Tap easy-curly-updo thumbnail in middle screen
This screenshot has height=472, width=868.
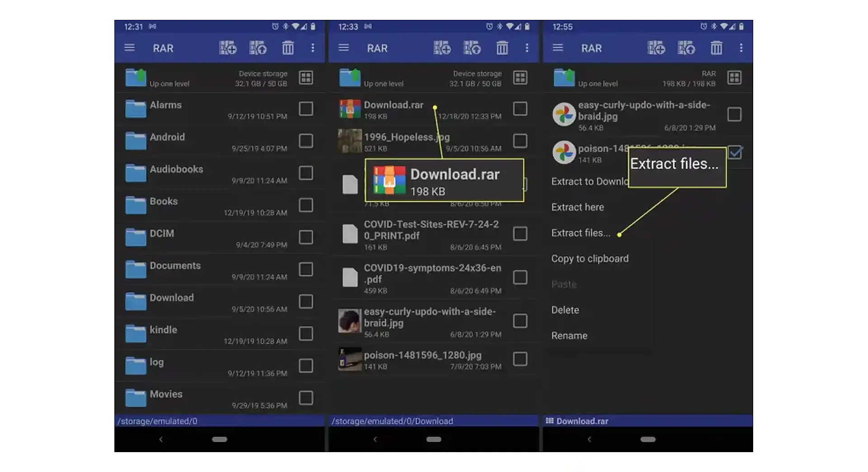point(350,321)
